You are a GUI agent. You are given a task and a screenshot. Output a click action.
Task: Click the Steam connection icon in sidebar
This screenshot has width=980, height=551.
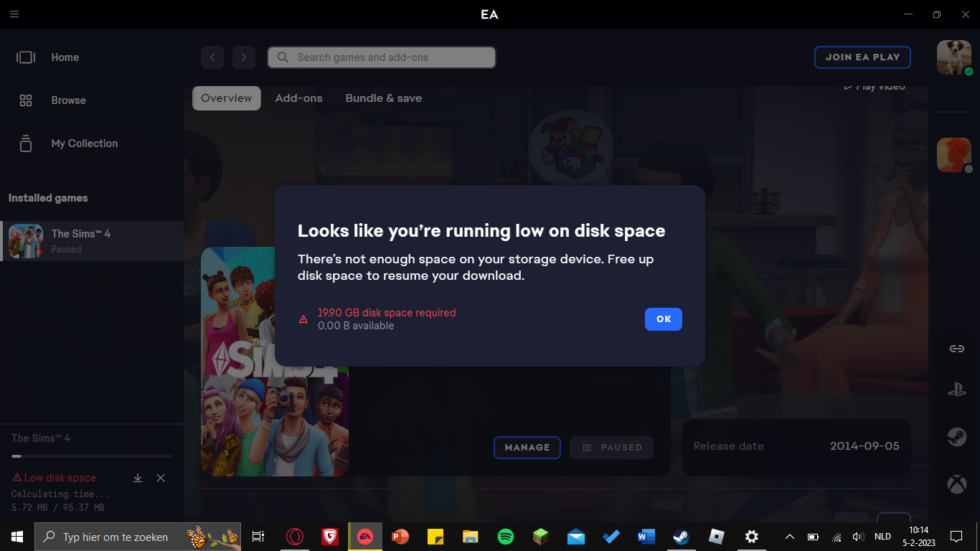957,437
